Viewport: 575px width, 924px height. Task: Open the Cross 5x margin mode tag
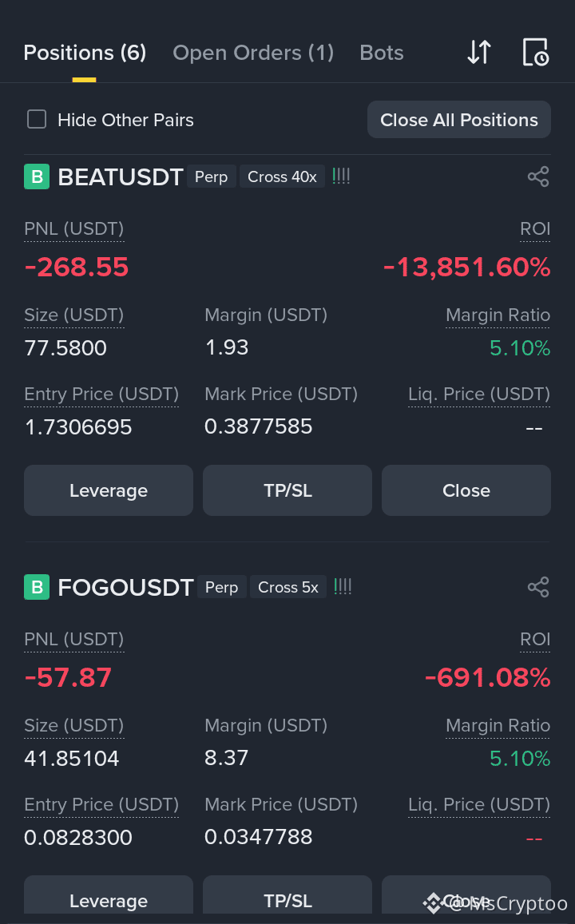(288, 587)
